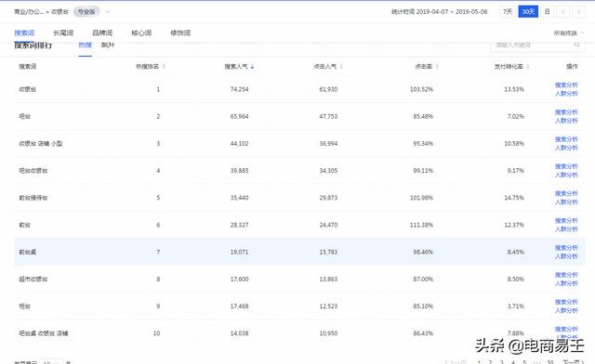Open 人群分析 for 吧台收银台 row
The width and height of the screenshot is (595, 364).
pyautogui.click(x=566, y=175)
